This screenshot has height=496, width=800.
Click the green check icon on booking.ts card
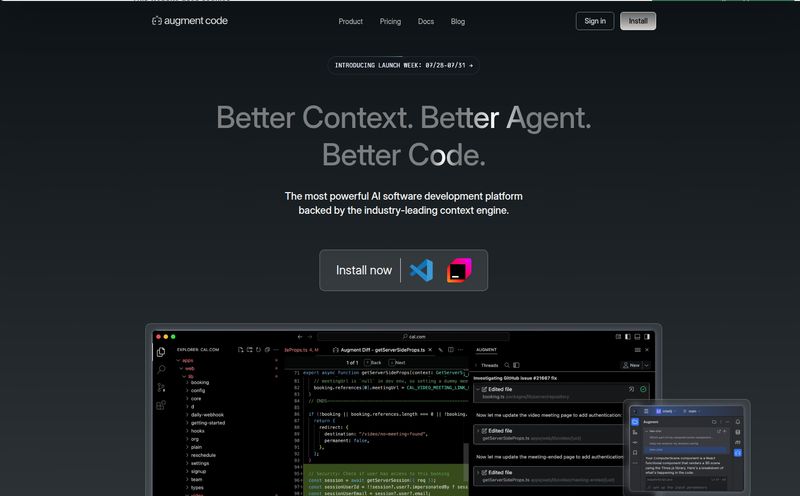tap(643, 389)
